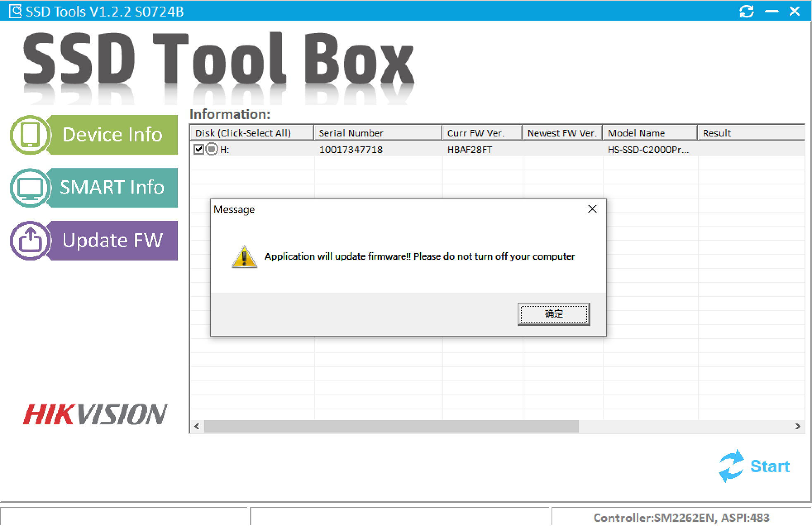Click the round disk status icon beside H:
The image size is (812, 526).
[x=212, y=149]
